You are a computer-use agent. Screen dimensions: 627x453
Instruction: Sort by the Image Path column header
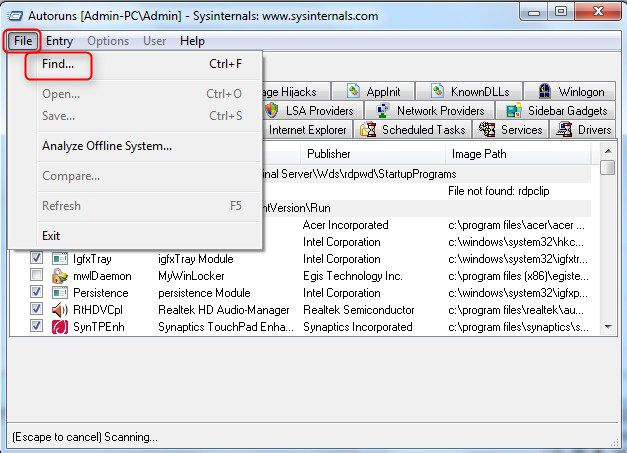tap(518, 154)
